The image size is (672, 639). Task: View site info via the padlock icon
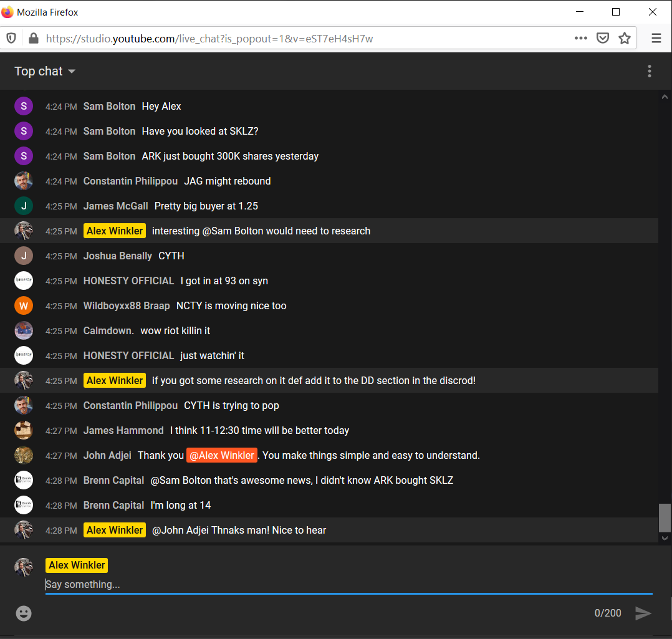coord(32,38)
